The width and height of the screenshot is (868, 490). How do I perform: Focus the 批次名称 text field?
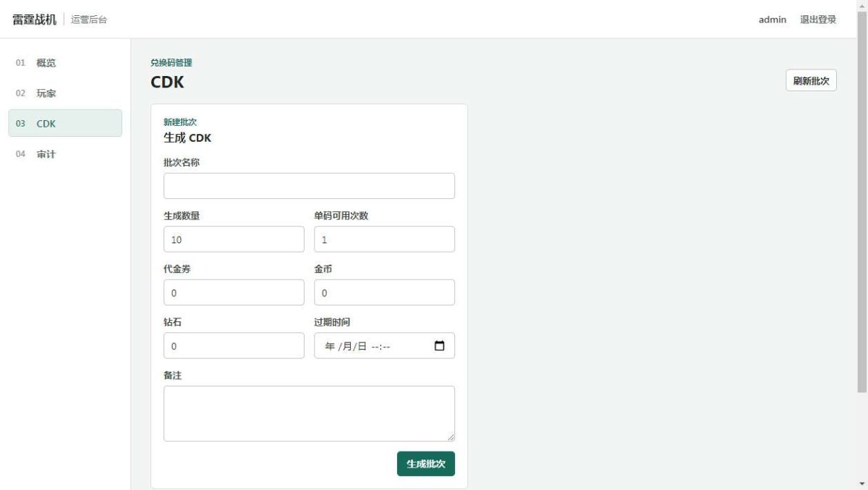[309, 186]
